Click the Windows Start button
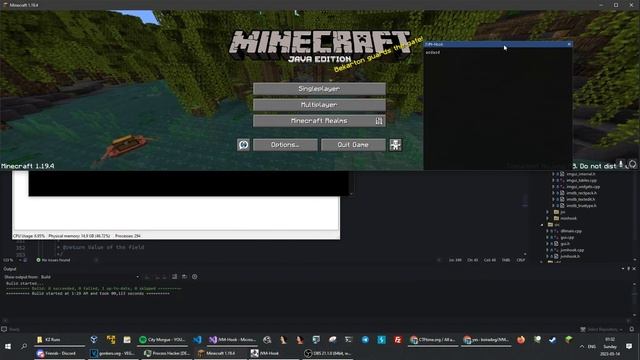The width and height of the screenshot is (640, 360). click(8, 347)
